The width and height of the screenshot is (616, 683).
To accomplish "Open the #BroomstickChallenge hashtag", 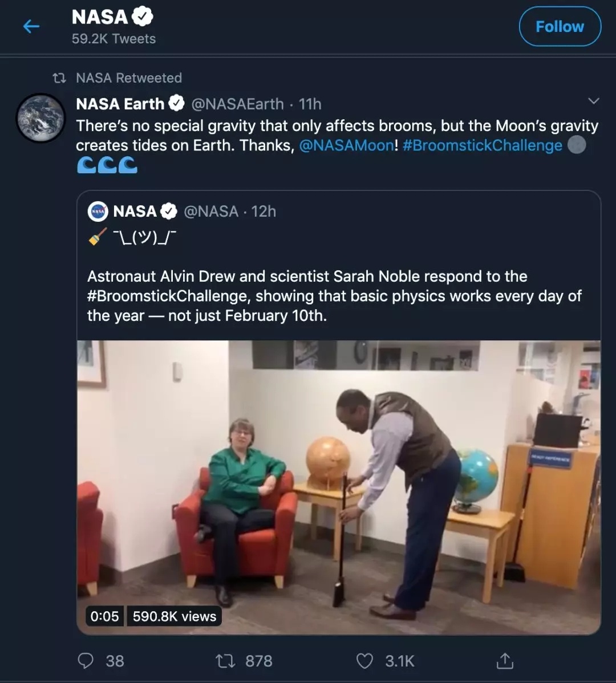I will [x=483, y=145].
